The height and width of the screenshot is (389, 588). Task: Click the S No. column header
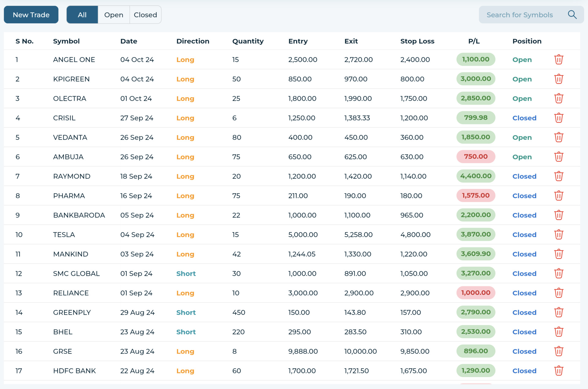24,41
